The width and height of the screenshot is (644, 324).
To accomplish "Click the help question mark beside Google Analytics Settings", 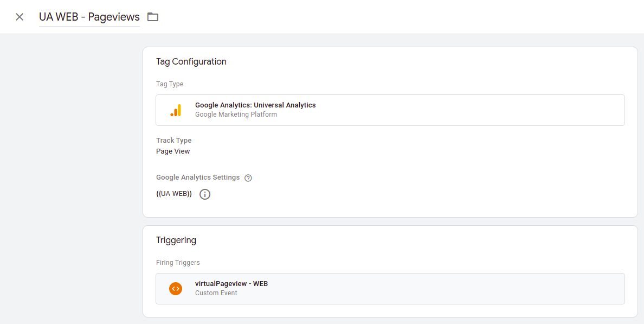I will [x=248, y=177].
